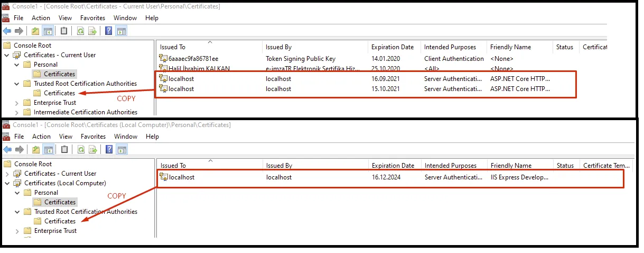
Task: Click the Paste clipboard icon in the Local Computer console toolbar
Action: click(x=64, y=149)
